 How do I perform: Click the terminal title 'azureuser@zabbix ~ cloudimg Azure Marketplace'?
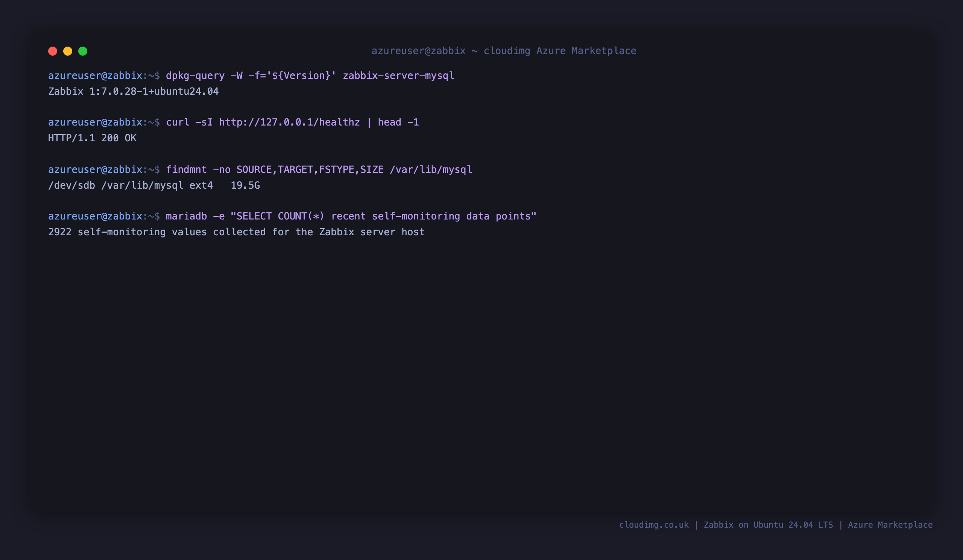(504, 51)
